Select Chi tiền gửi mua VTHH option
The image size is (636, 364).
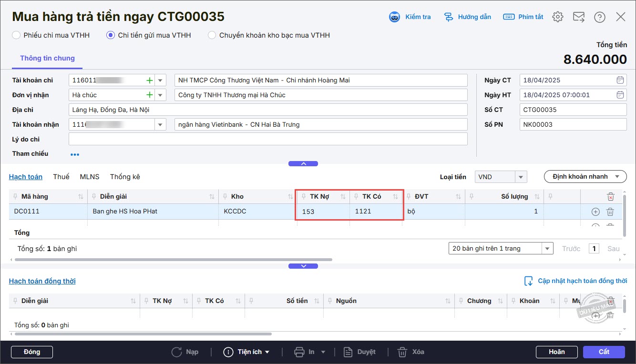tap(111, 35)
